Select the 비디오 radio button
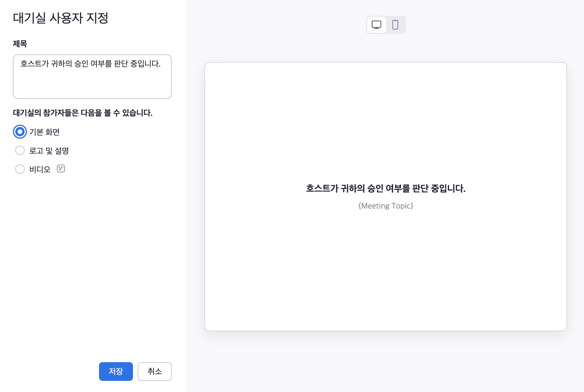 click(x=20, y=169)
